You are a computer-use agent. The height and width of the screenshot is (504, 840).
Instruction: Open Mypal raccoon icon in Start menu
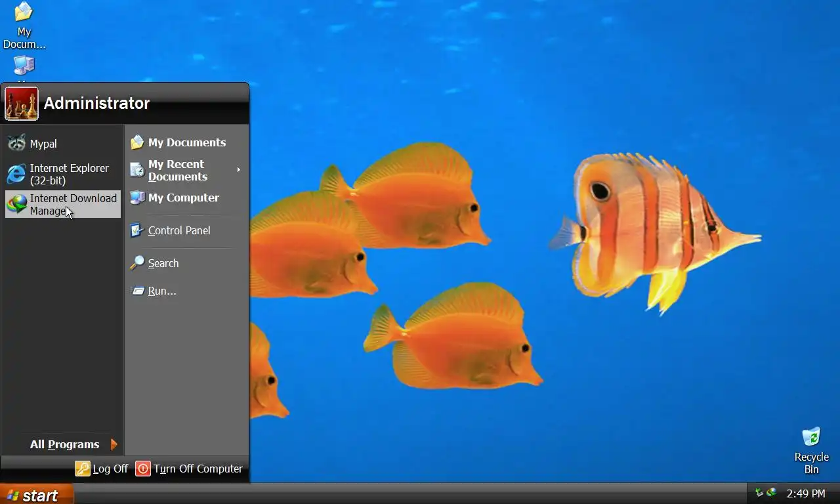pos(16,143)
